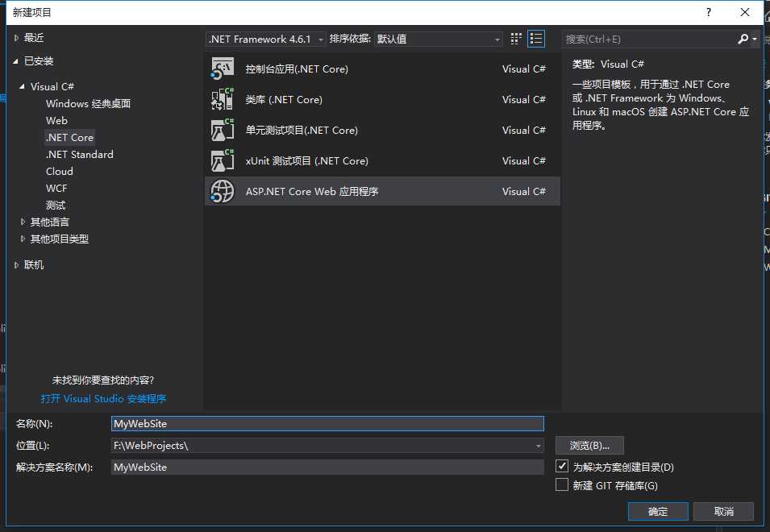Click the 最近 label
The width and height of the screenshot is (770, 532).
pyautogui.click(x=34, y=38)
